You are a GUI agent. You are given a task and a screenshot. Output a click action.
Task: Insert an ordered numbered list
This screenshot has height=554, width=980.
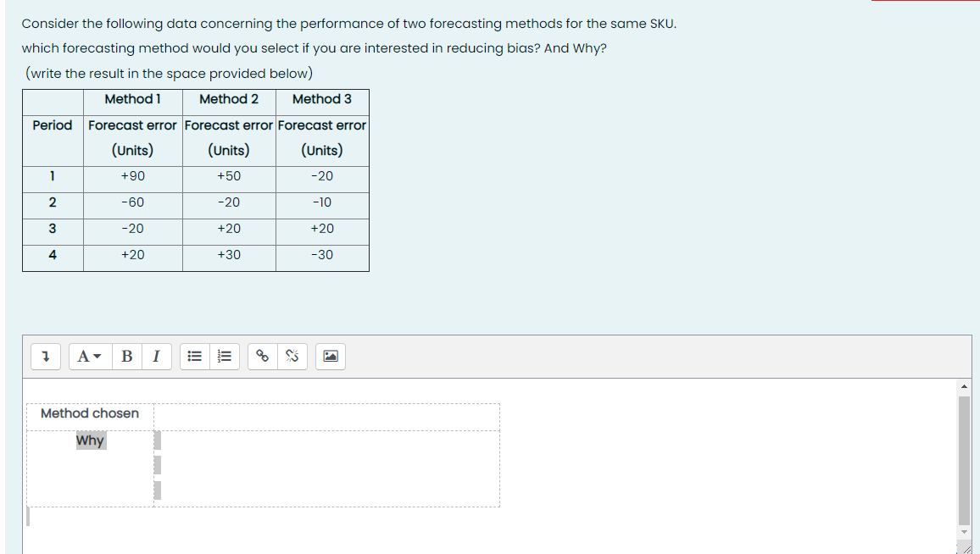[225, 357]
